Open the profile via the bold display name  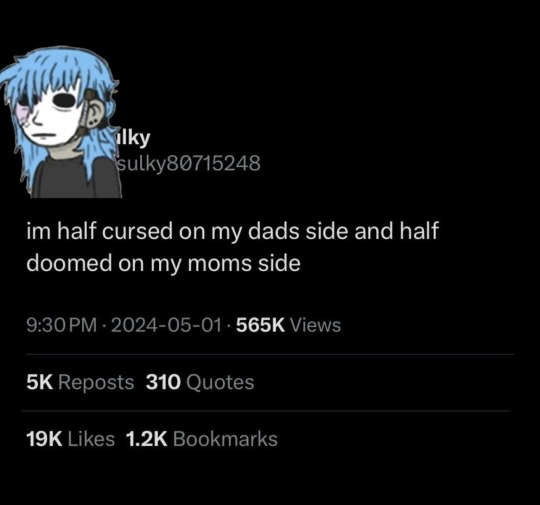pyautogui.click(x=134, y=138)
